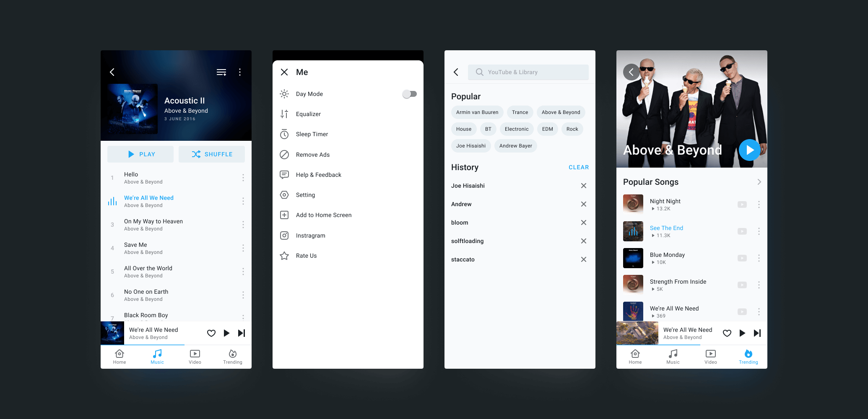Select the Andrew Bayer popular tag
Viewport: 868px width, 419px height.
[516, 146]
